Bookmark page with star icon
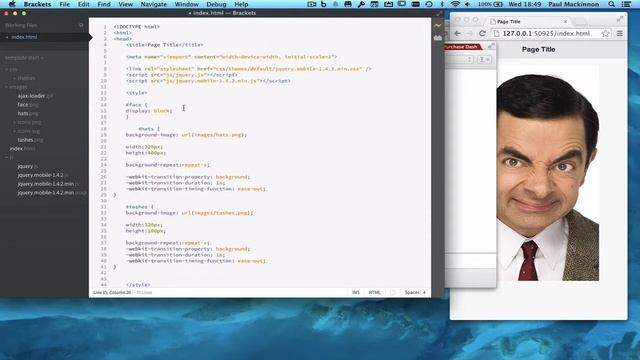The height and width of the screenshot is (360, 640). point(605,33)
